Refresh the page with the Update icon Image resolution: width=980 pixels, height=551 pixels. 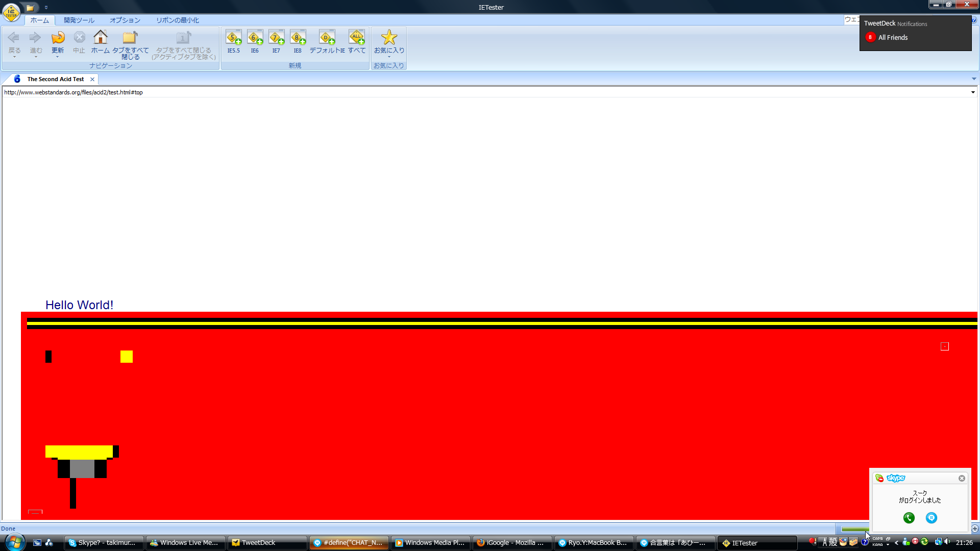coord(58,38)
